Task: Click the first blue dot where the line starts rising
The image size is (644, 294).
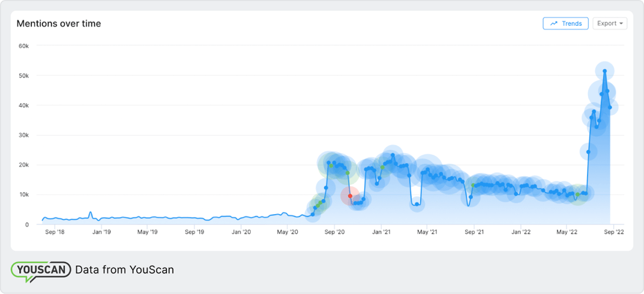Action: 312,215
